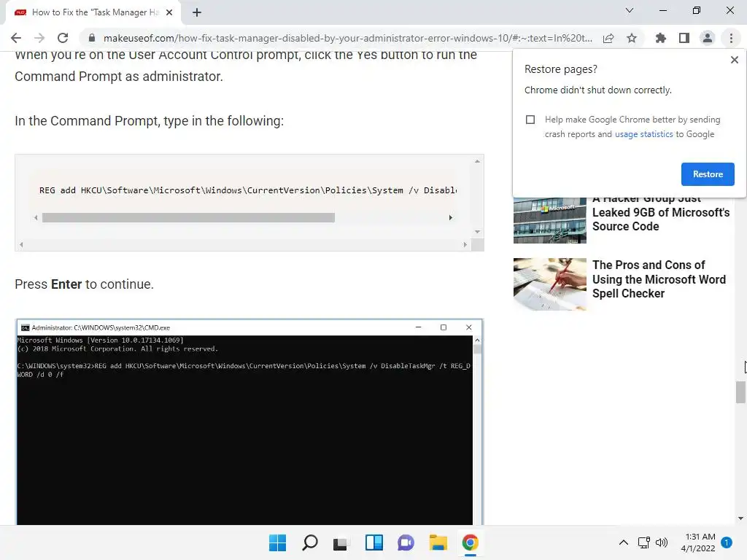Click the Restore button
The width and height of the screenshot is (747, 560).
tap(708, 174)
